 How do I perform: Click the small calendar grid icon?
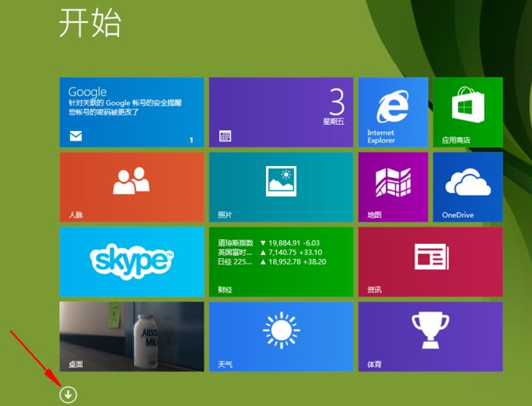pos(225,137)
